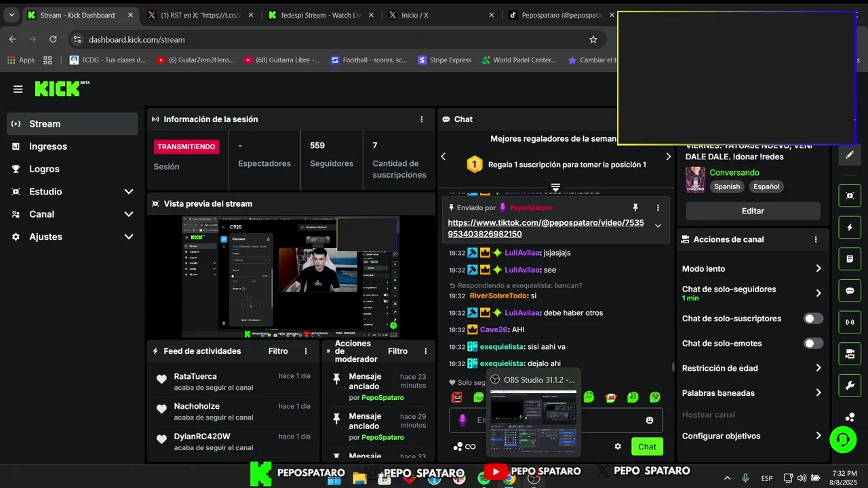Select the angry red emote
868x488 pixels.
[x=457, y=397]
